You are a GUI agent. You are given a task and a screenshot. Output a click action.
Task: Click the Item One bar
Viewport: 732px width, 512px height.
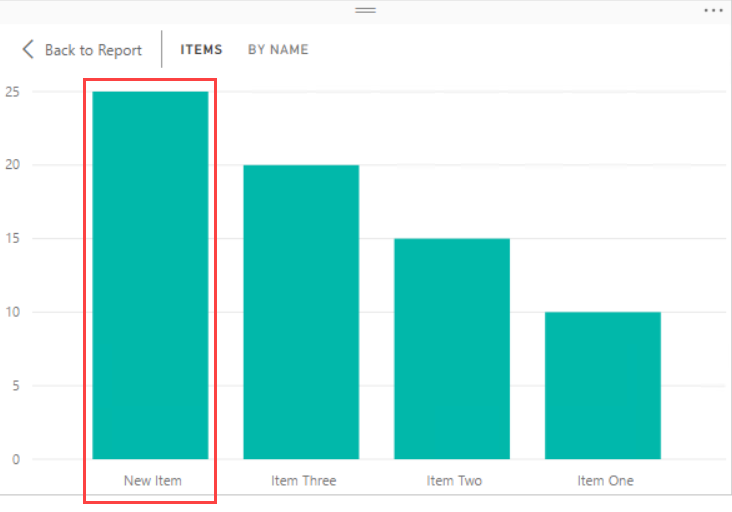[x=603, y=385]
